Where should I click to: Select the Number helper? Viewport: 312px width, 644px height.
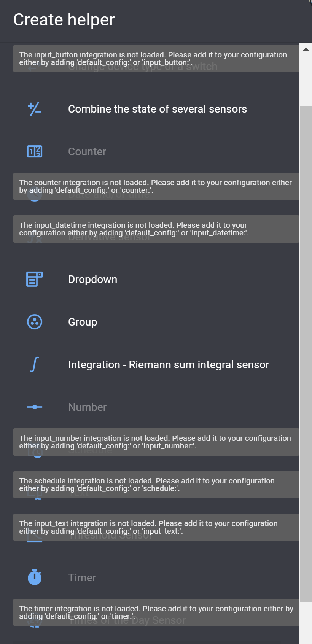point(87,407)
